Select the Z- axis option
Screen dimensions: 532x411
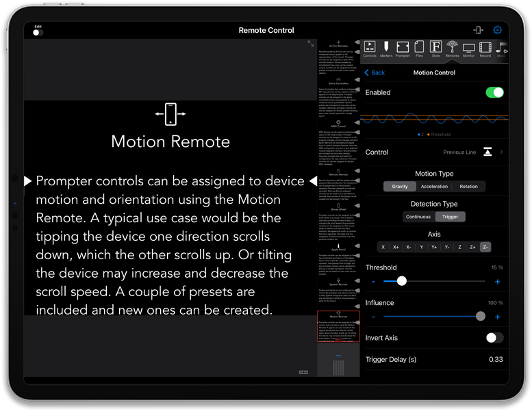(x=485, y=247)
